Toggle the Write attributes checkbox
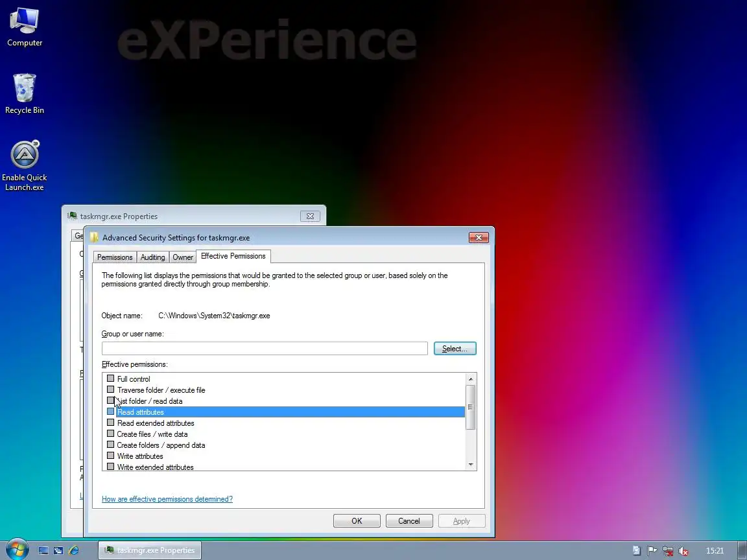 point(110,456)
